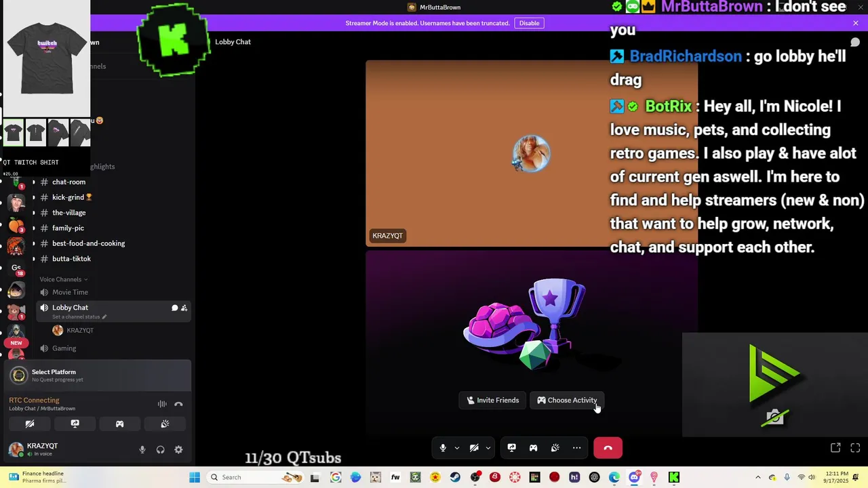Mute microphone in the call control bar
The width and height of the screenshot is (868, 488).
443,448
